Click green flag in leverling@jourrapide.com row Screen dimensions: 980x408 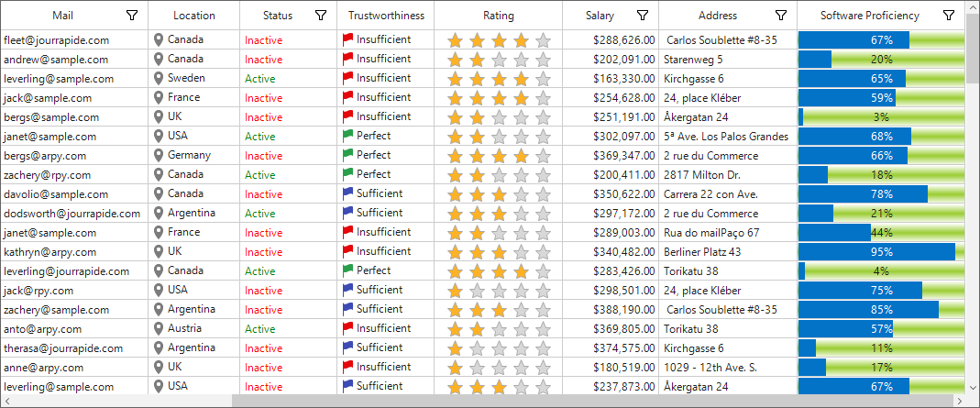(348, 271)
